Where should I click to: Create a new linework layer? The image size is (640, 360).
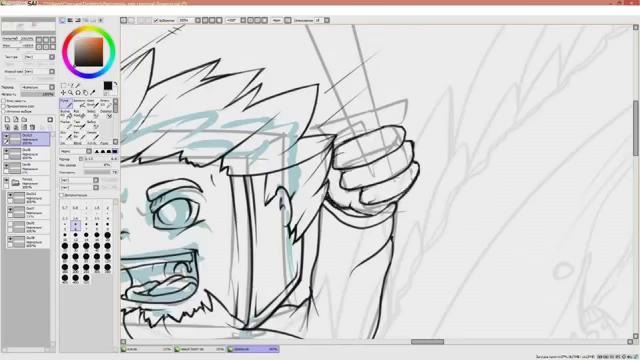click(x=16, y=120)
